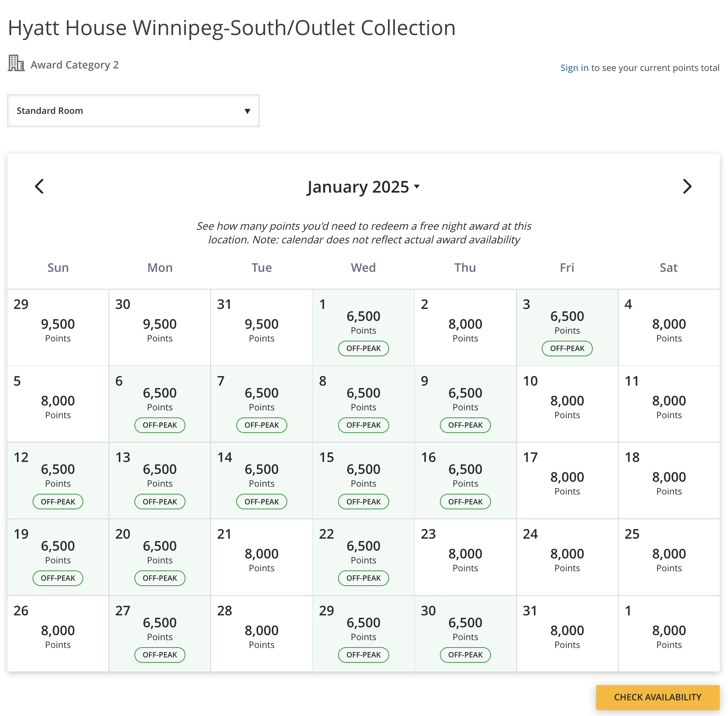Click OFF-PEAK badge on January 27

[x=160, y=655]
